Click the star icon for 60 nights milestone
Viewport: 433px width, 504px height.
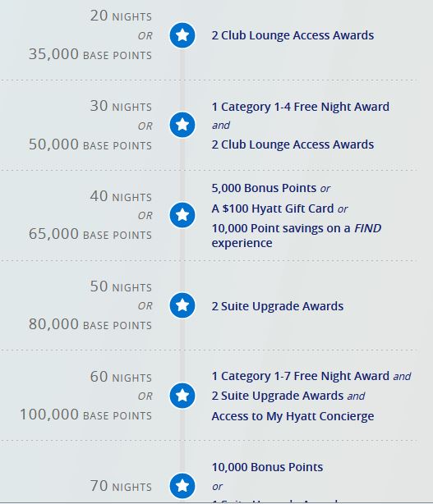tap(182, 396)
